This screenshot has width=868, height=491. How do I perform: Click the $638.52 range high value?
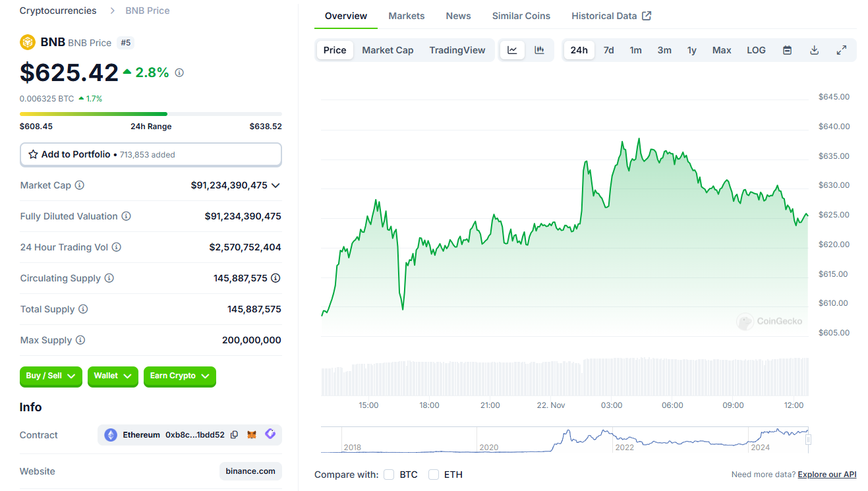(266, 127)
